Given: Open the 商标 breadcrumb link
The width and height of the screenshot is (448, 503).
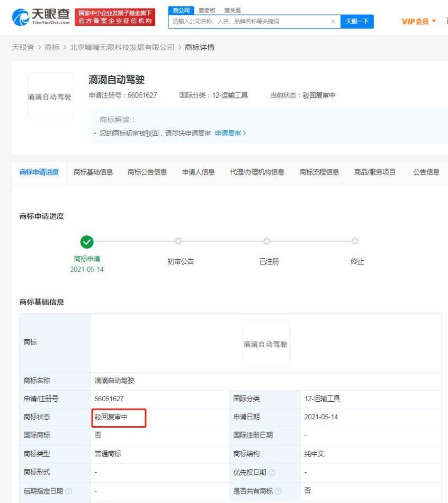Looking at the screenshot, I should click(52, 47).
